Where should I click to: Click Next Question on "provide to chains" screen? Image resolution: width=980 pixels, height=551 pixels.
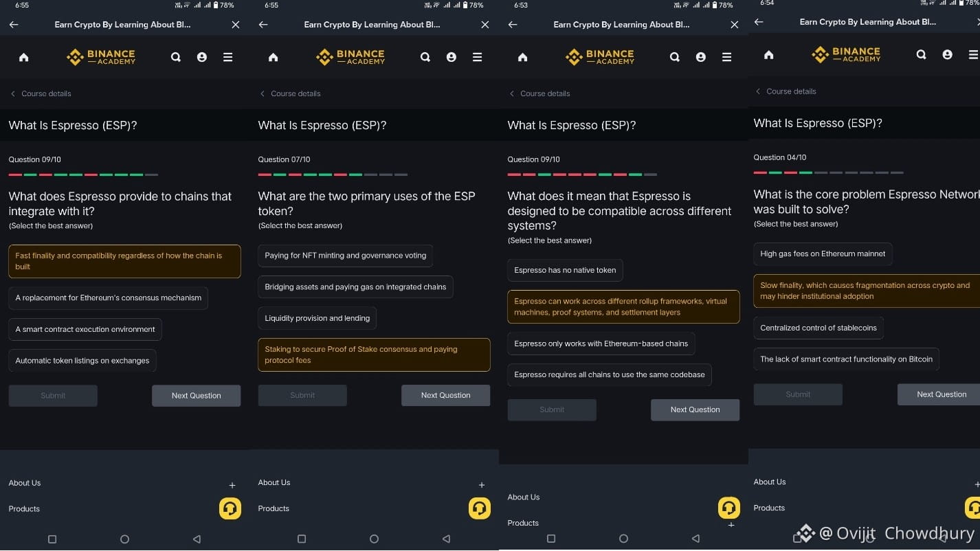click(x=197, y=396)
